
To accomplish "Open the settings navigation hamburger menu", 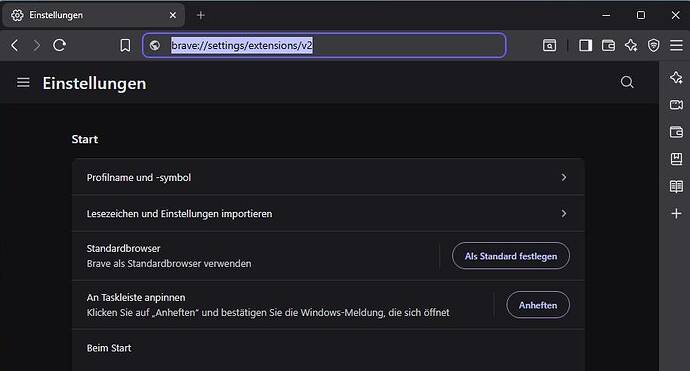I will point(23,82).
